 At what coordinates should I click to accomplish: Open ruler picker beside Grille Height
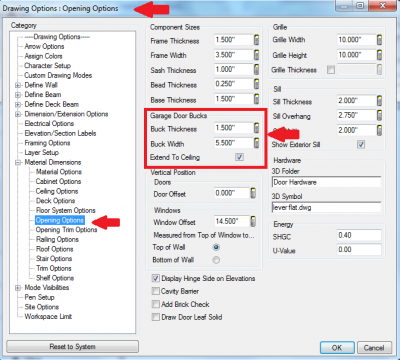379,55
